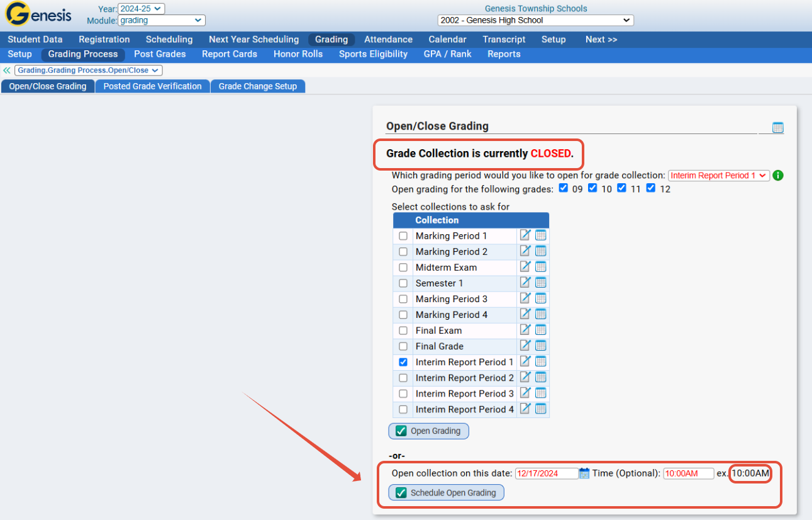Open the Scheduling menu
Screen dimensions: 812x520
click(x=169, y=40)
